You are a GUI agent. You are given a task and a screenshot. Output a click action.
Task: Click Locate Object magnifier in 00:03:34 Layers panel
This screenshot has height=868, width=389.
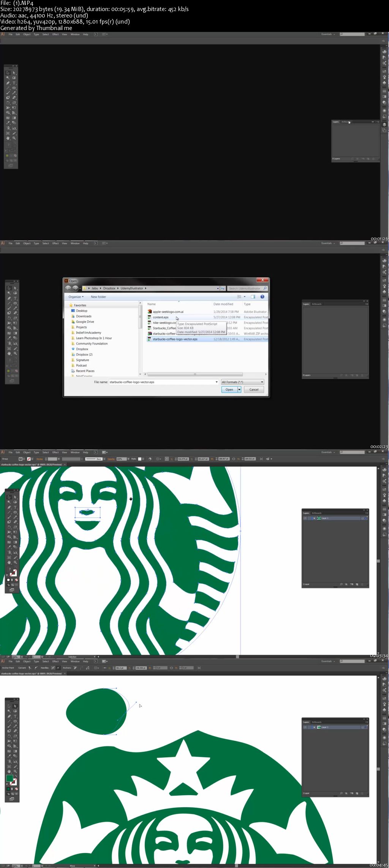(341, 584)
